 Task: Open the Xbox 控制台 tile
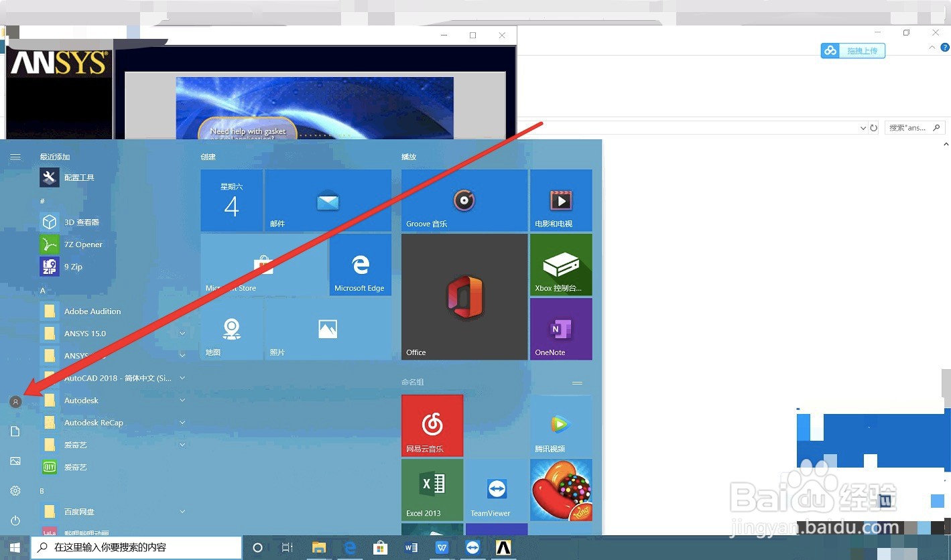coord(561,265)
